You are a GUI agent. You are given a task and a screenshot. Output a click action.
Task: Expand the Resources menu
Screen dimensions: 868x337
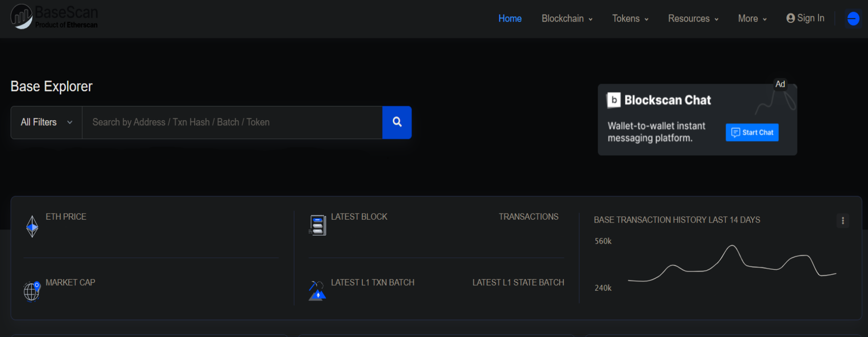(693, 19)
